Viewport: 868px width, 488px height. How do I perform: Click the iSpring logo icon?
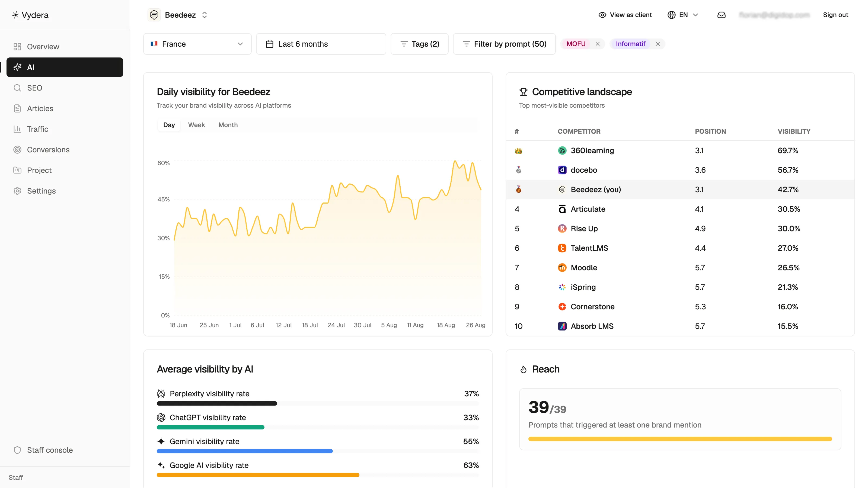562,287
